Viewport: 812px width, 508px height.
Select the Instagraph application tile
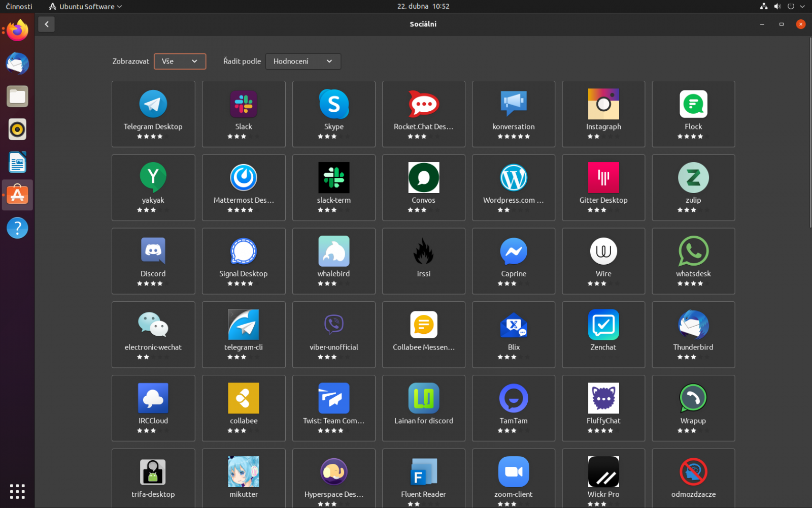603,114
